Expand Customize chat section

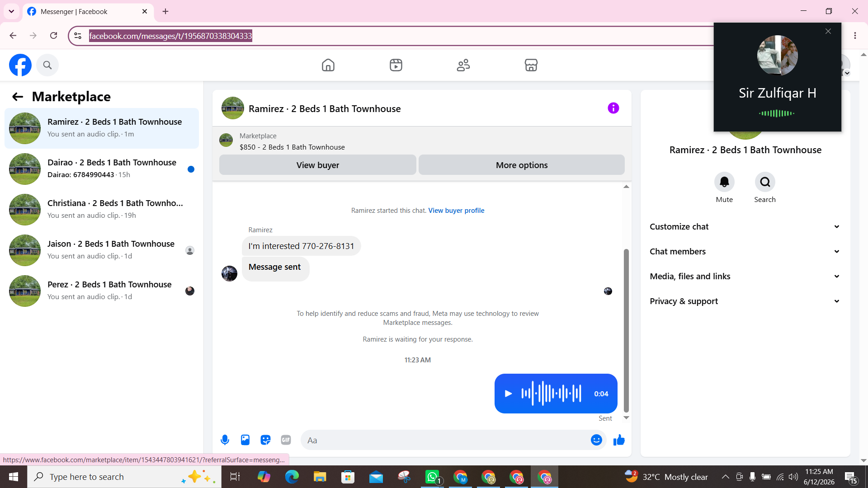pyautogui.click(x=745, y=226)
